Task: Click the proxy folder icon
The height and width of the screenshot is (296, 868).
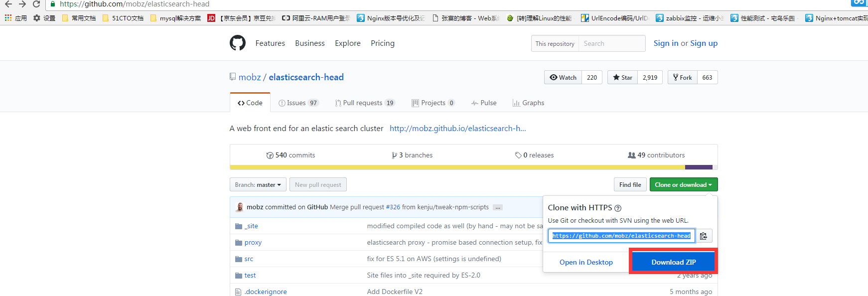Action: click(x=238, y=243)
